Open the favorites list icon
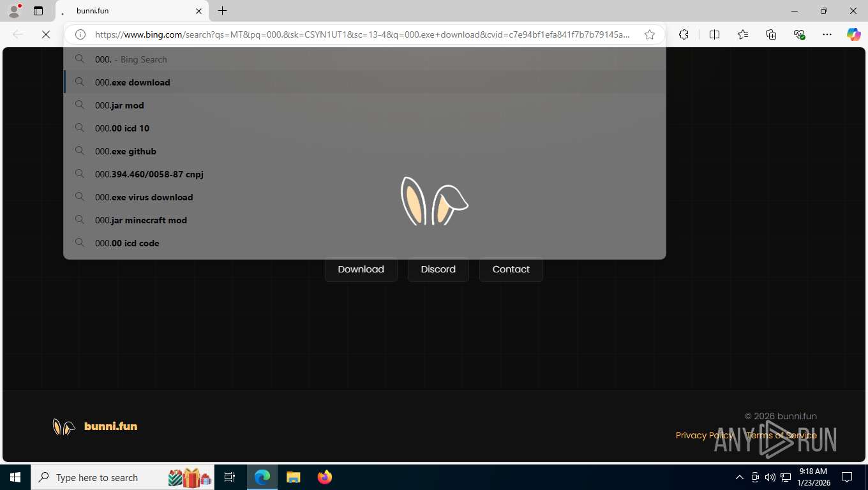 click(743, 34)
